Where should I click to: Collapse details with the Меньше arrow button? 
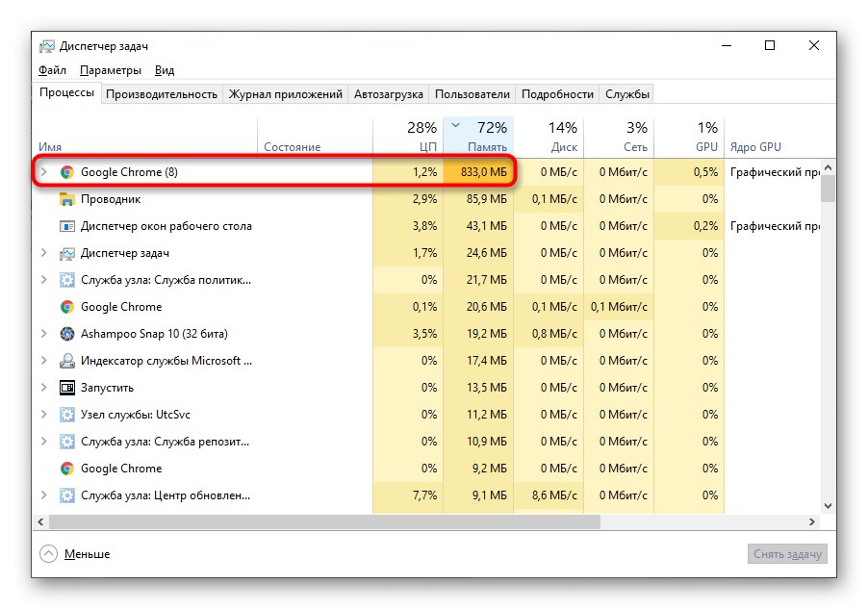[49, 554]
